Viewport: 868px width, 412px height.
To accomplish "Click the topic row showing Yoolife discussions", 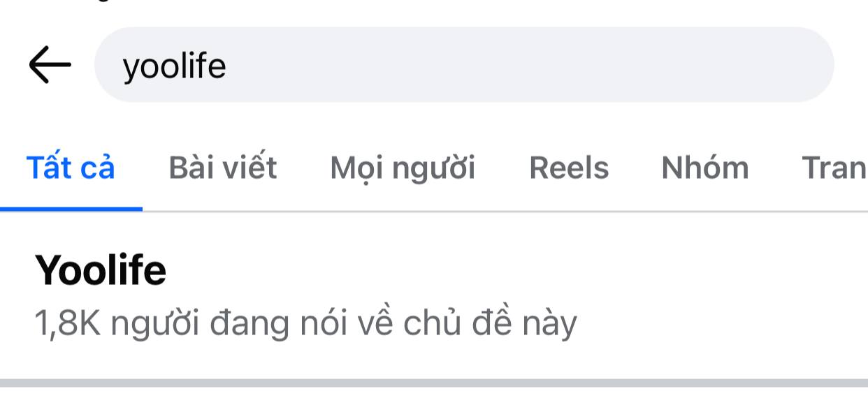I will coord(434,296).
